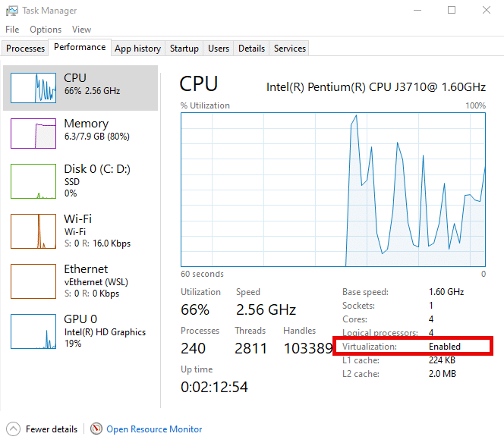Click the Disk 0 (C: D:) label
This screenshot has height=446, width=504.
(x=97, y=169)
